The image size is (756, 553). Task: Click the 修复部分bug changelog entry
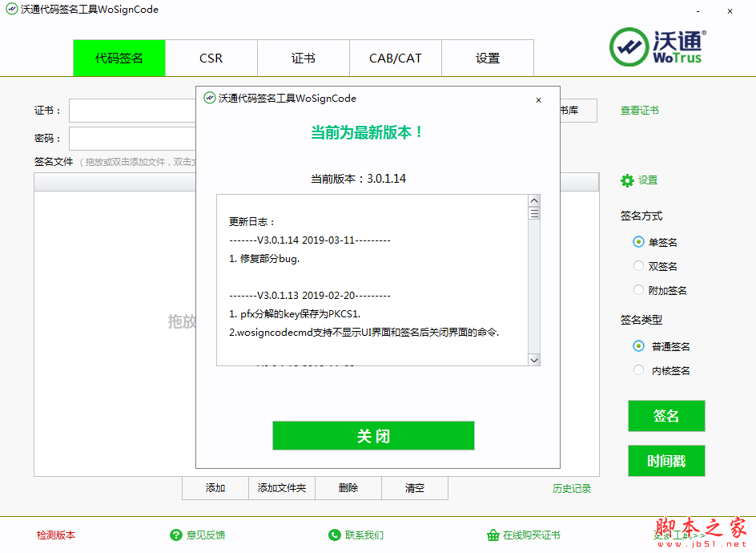[x=264, y=259]
